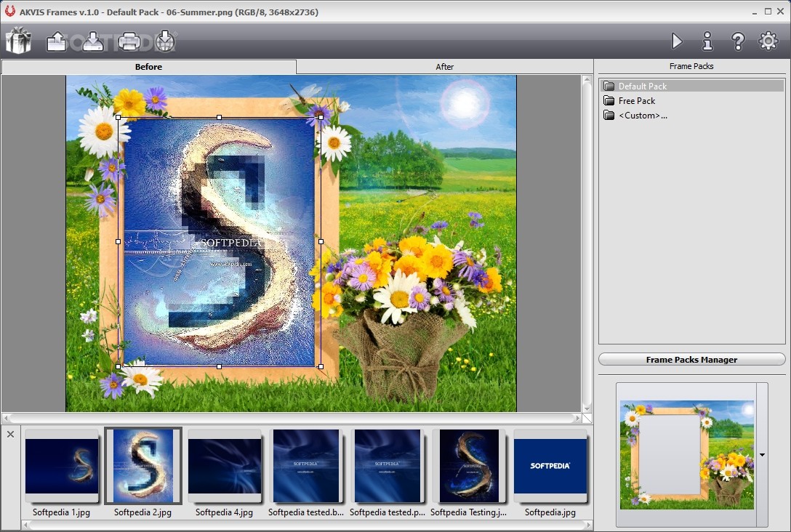
Task: Select the Softpedia tested.p... thumbnail
Action: 388,466
